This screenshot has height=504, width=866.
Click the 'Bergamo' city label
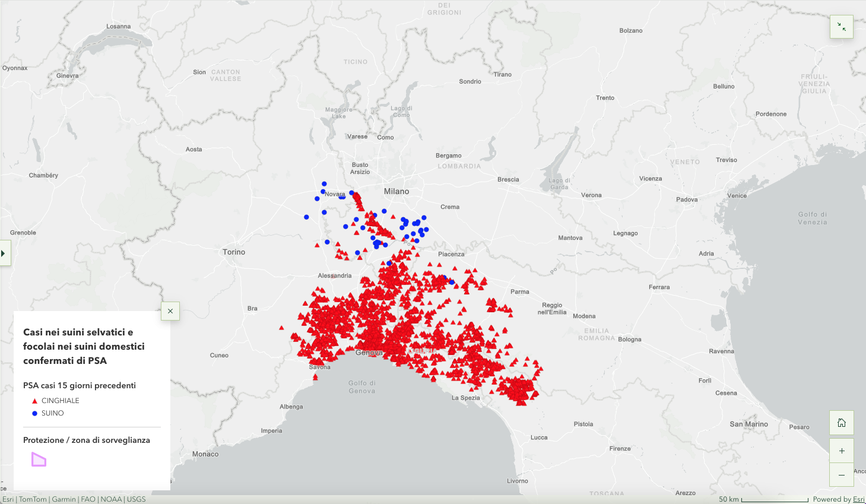pos(449,156)
